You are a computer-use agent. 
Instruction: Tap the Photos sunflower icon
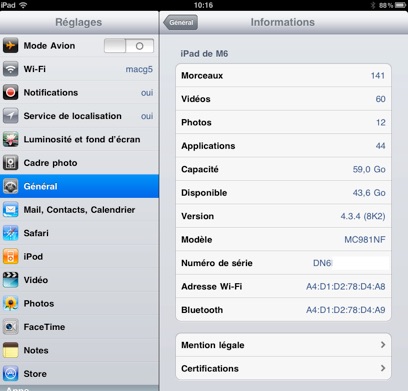pos(10,303)
